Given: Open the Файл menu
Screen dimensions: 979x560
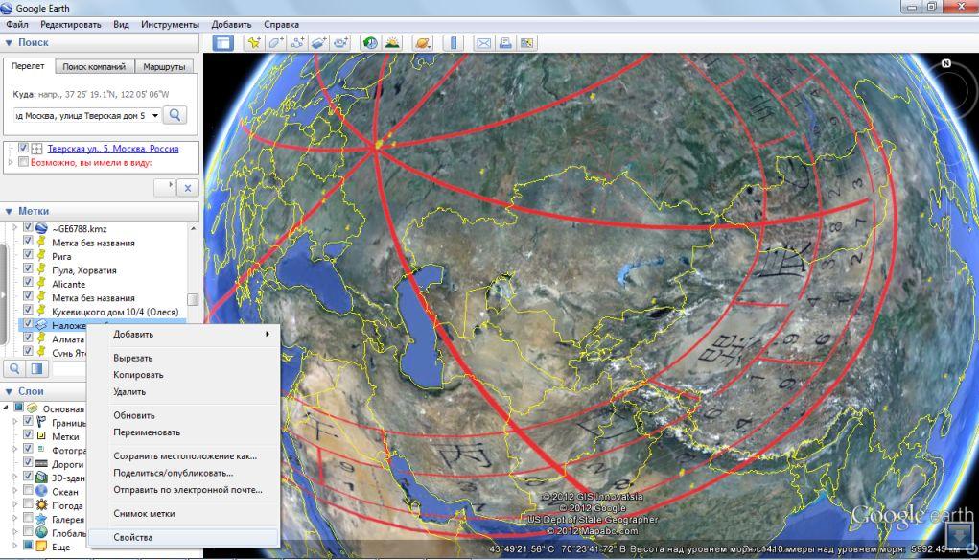Looking at the screenshot, I should (x=17, y=24).
